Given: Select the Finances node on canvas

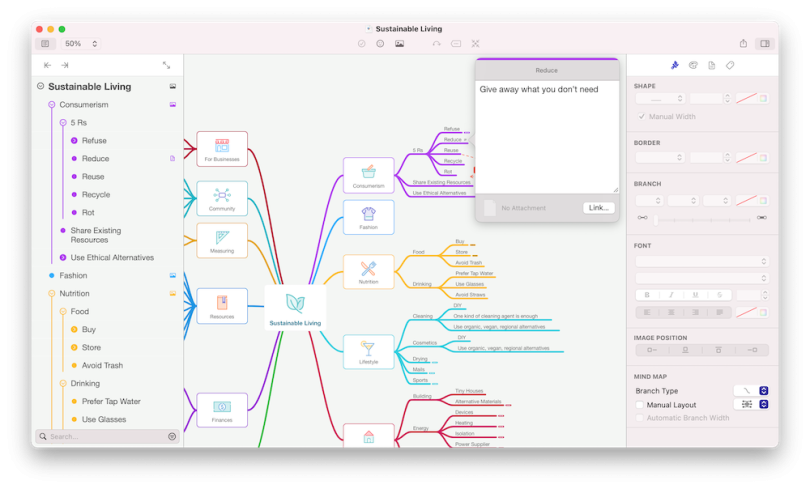Looking at the screenshot, I should [x=222, y=410].
